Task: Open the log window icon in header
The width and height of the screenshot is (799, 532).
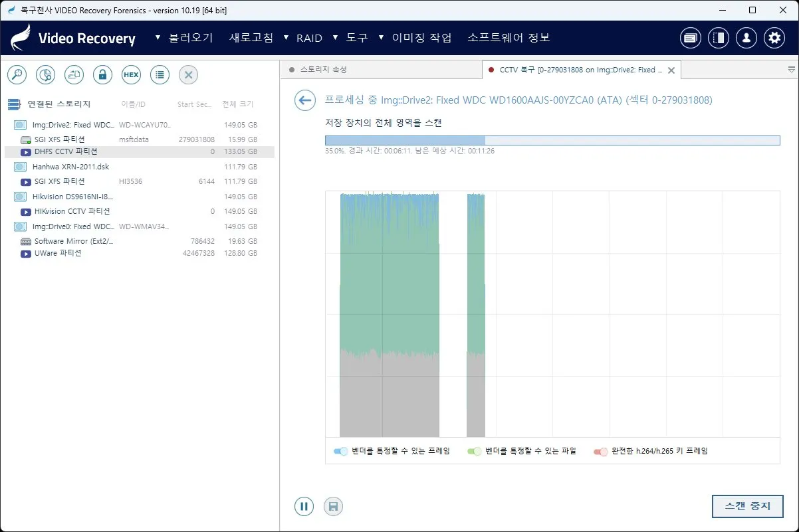Action: coord(691,38)
